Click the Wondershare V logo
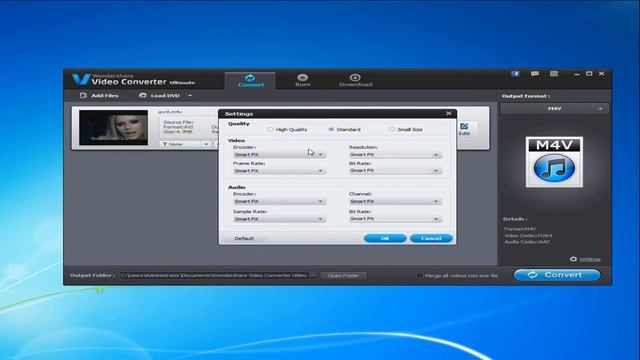 click(81, 79)
